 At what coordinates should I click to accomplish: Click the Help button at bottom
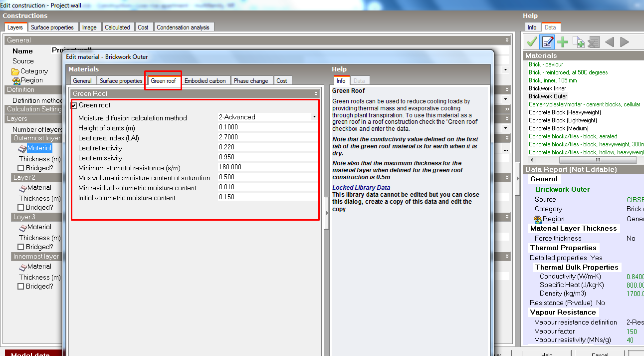pos(547,354)
